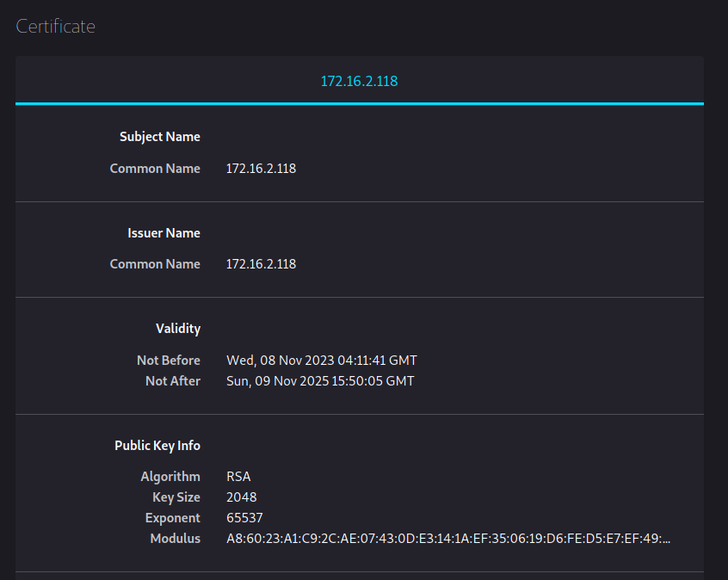Click the Not After label
Screen dimensions: 728x580
click(x=172, y=380)
